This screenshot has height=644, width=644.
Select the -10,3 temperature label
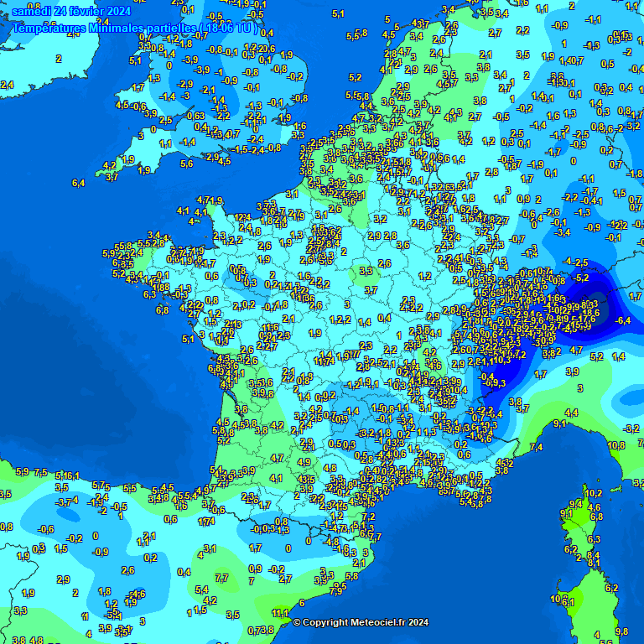(x=500, y=360)
